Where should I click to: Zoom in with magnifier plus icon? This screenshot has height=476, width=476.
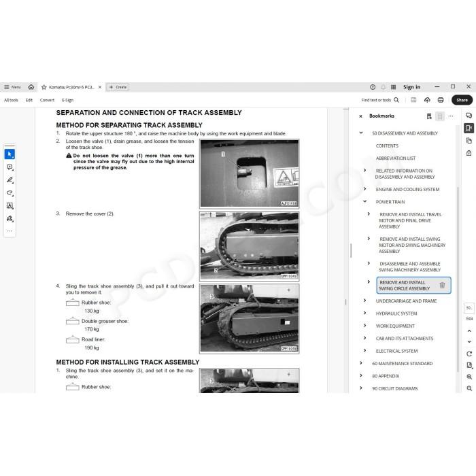pyautogui.click(x=469, y=377)
